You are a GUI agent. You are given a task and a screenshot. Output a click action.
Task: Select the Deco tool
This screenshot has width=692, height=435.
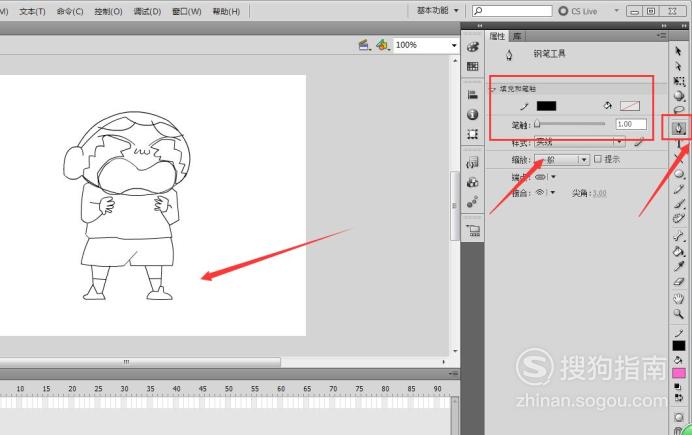coord(679,218)
